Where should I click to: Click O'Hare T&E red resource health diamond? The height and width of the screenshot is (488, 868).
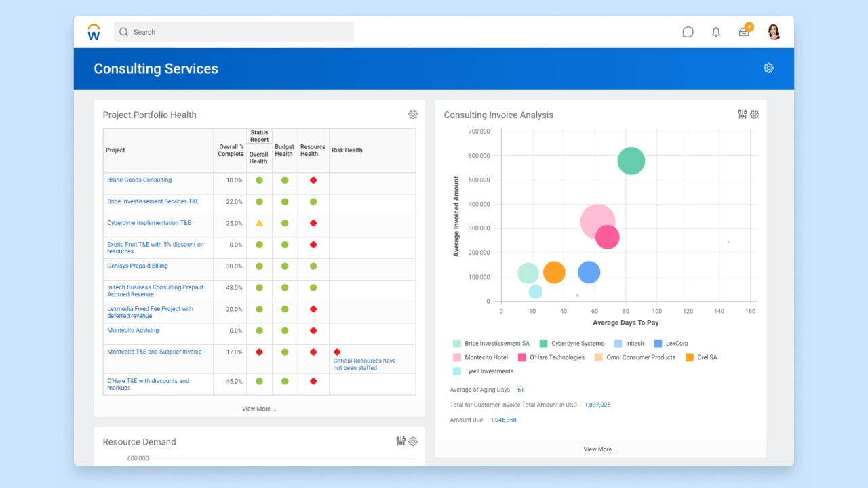point(313,381)
